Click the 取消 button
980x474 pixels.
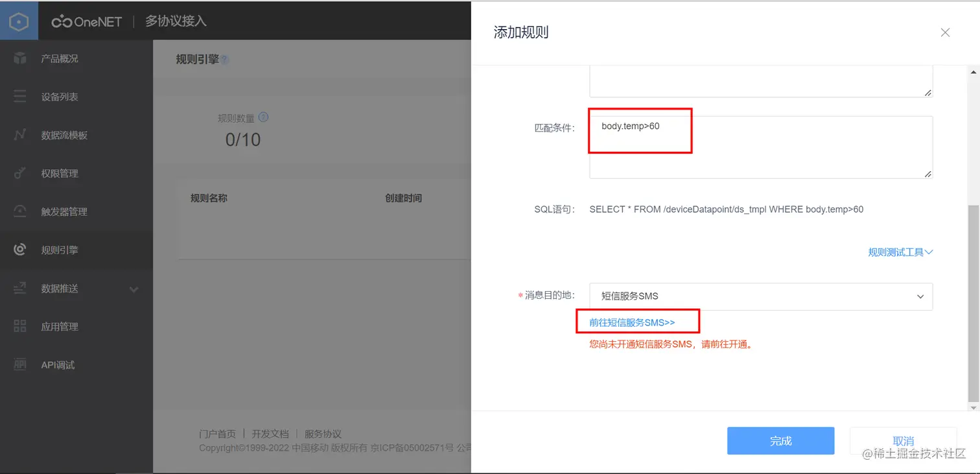(903, 441)
